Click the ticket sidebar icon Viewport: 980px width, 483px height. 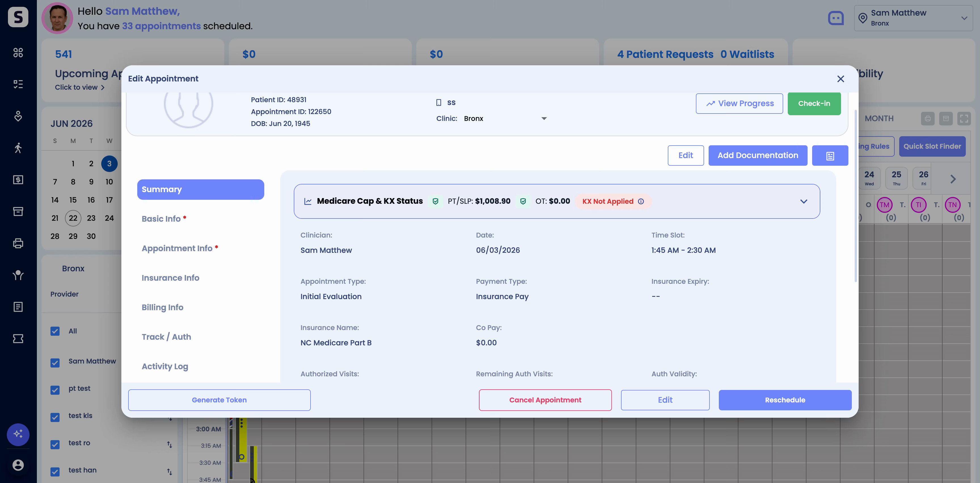(x=18, y=338)
